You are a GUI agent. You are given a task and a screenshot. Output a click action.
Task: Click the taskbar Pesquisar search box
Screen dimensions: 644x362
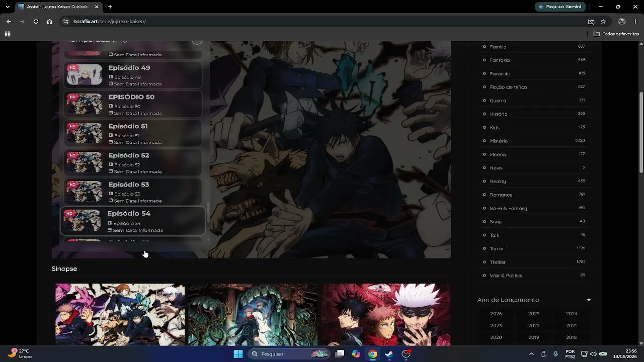289,354
